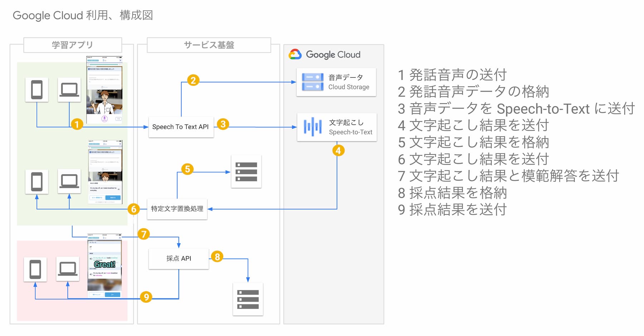
Task: Click the Cloud Storage 音声データ icon
Action: point(312,82)
